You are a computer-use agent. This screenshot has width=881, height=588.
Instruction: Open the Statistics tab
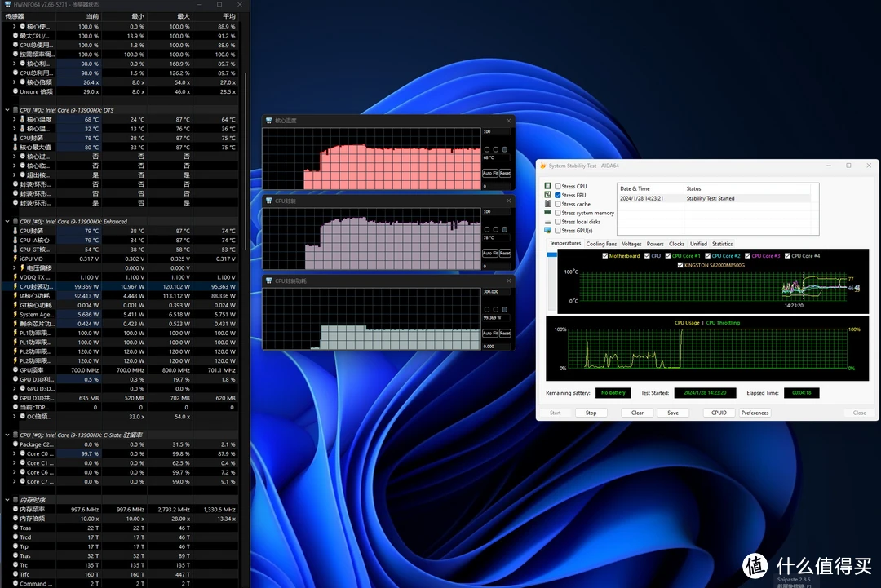[722, 244]
